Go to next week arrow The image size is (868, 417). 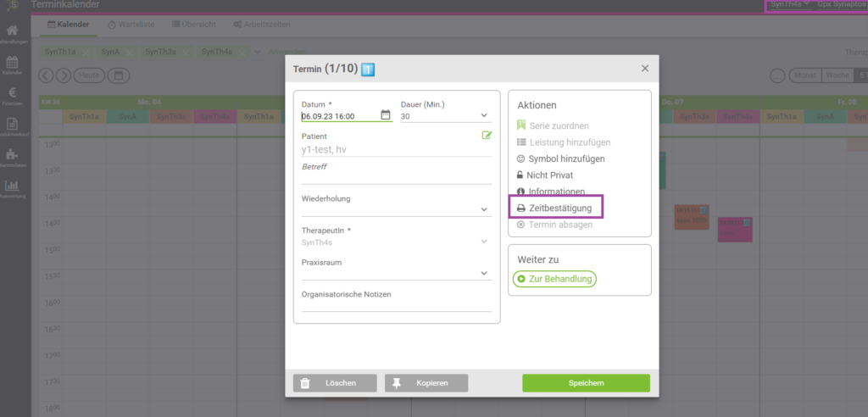pyautogui.click(x=64, y=75)
